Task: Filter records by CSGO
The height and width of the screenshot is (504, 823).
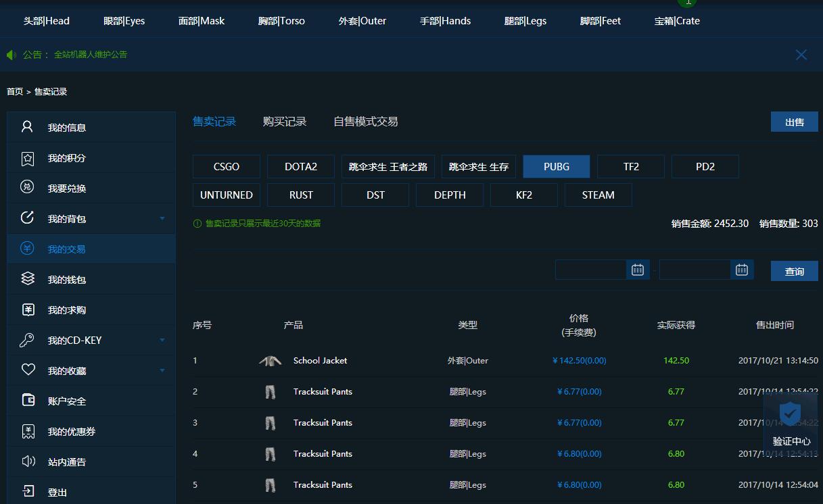Action: pos(227,167)
